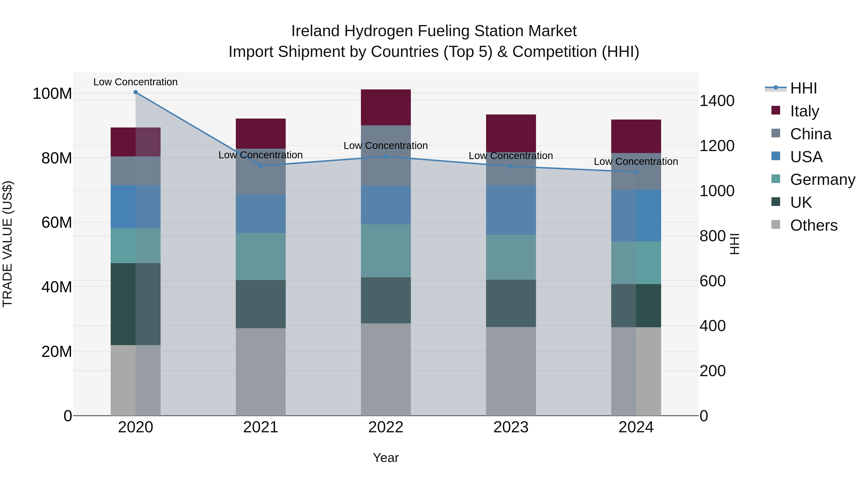Click the Italy maroon legend swatch

point(776,110)
